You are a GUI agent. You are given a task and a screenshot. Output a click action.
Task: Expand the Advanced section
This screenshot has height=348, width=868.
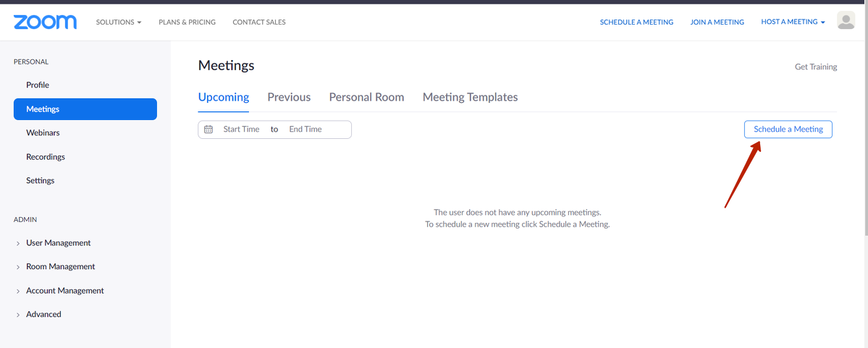[x=43, y=315]
